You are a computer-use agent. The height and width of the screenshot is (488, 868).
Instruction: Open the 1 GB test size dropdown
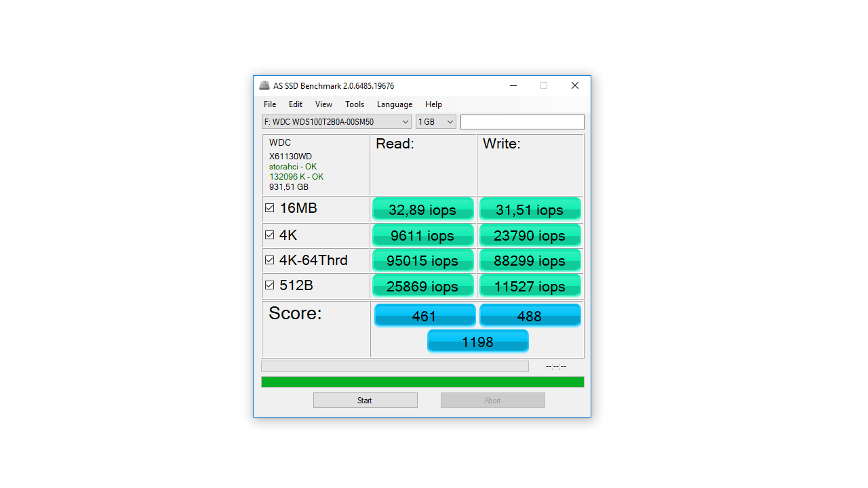click(x=436, y=122)
